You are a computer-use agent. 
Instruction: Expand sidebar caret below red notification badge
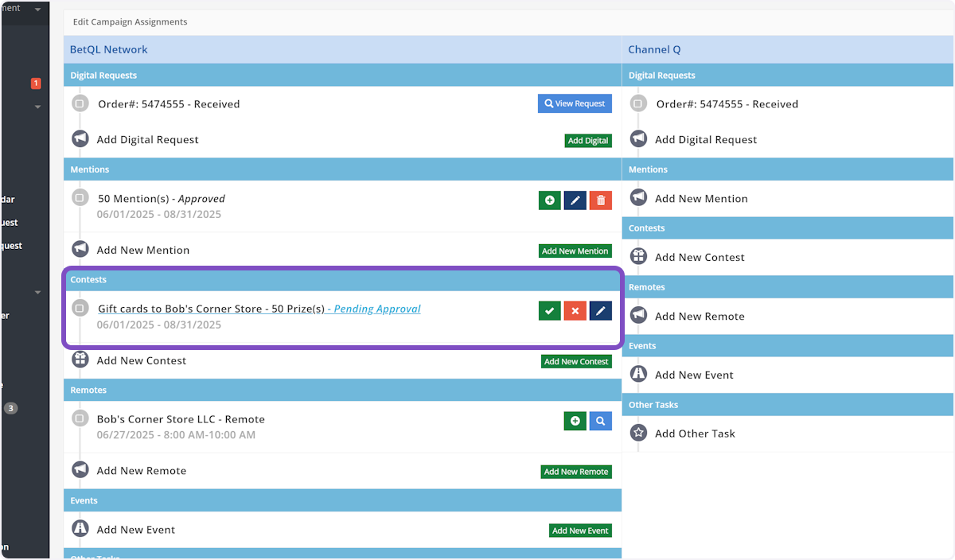37,107
